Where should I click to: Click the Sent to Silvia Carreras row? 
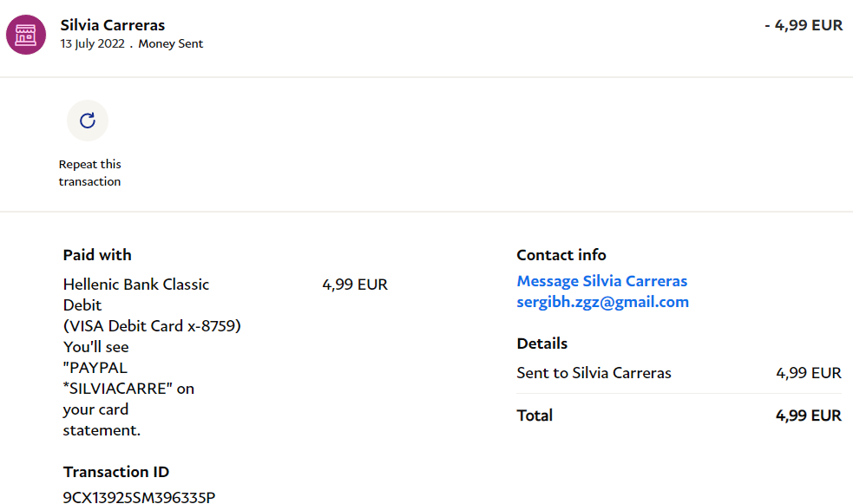(594, 373)
